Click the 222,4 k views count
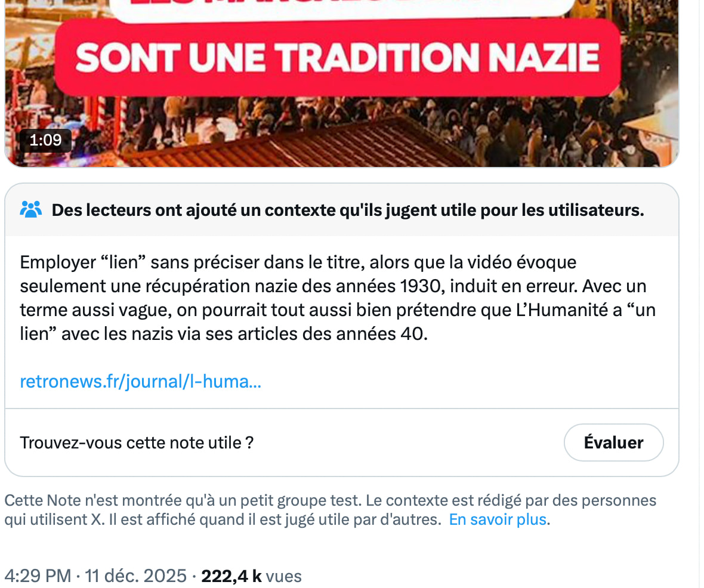This screenshot has height=588, width=704. (x=231, y=576)
